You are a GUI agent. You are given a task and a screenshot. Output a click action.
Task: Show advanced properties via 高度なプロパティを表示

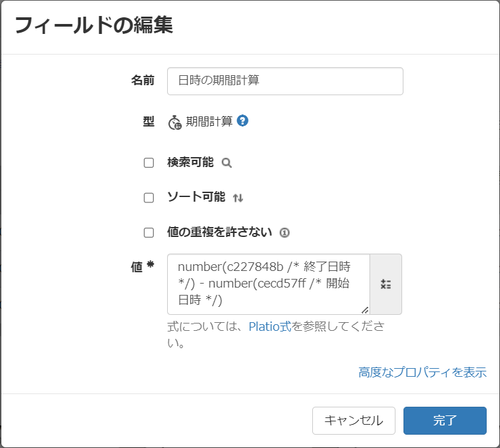423,372
